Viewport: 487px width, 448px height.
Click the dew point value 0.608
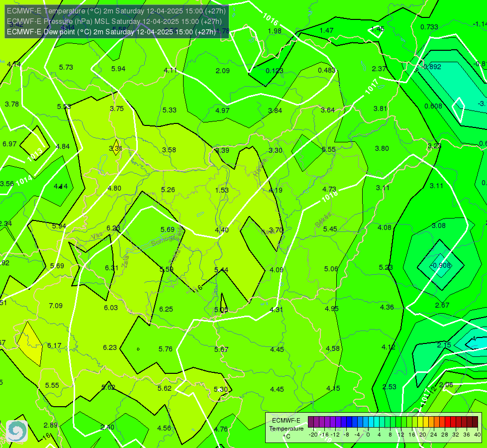click(x=433, y=107)
